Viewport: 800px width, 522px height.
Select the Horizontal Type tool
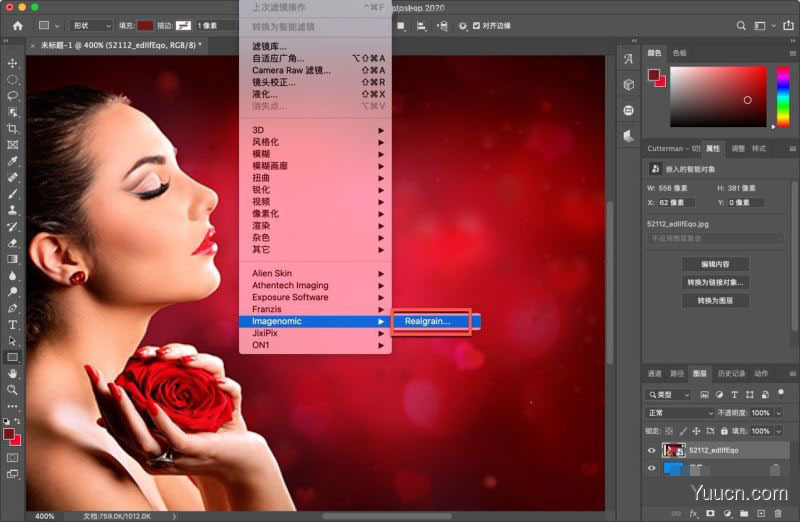tap(13, 325)
